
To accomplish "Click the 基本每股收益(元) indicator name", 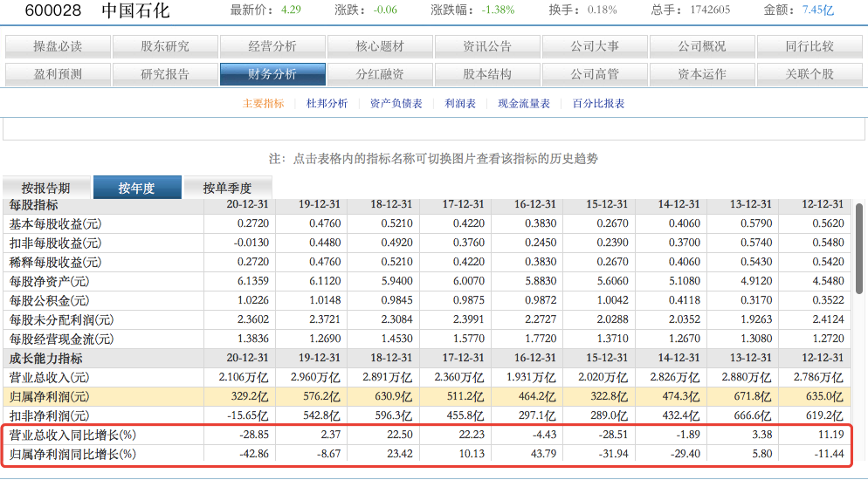I will (x=55, y=224).
